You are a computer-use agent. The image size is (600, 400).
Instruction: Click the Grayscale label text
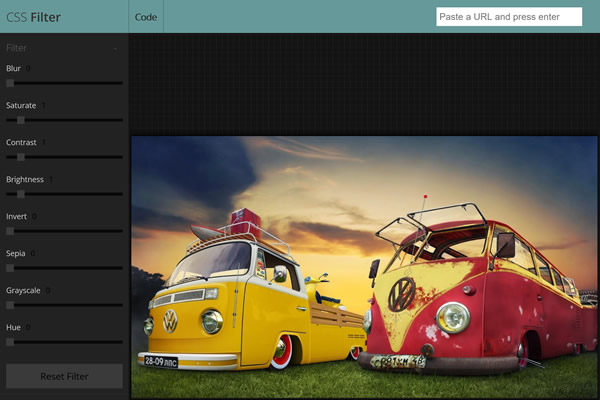[23, 291]
